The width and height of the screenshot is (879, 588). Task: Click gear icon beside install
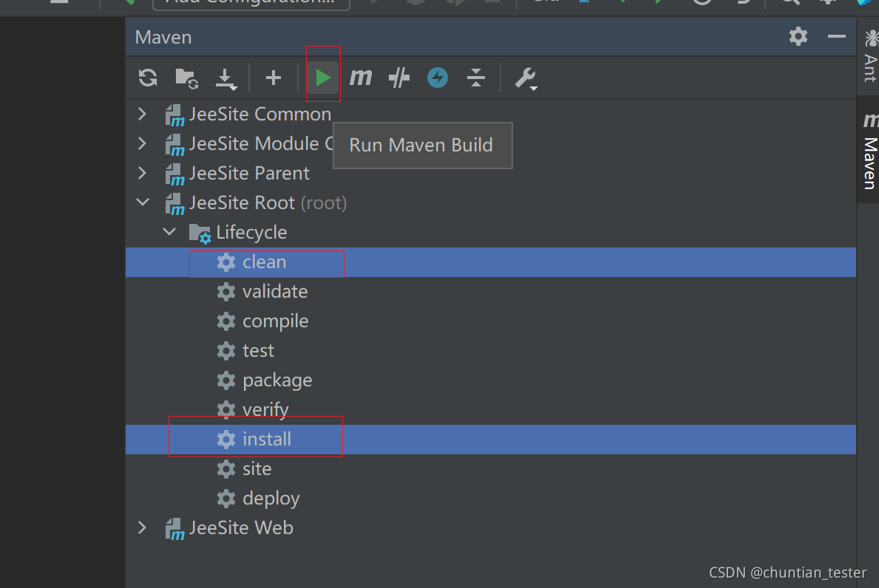pyautogui.click(x=226, y=440)
